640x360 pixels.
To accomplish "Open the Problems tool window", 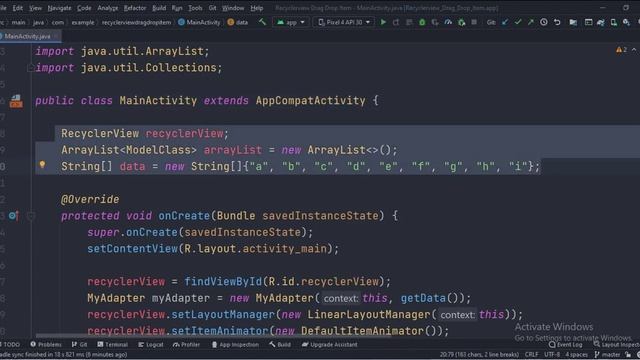I will click(x=46, y=344).
